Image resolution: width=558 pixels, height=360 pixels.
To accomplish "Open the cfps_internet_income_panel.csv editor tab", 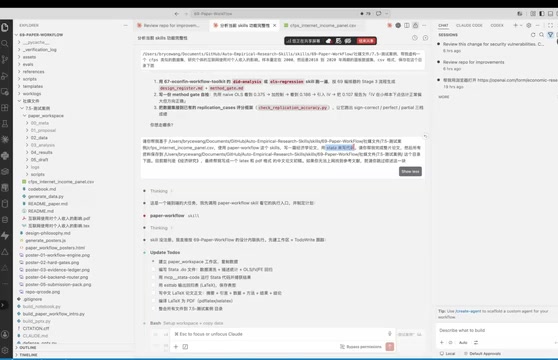I will (x=322, y=25).
